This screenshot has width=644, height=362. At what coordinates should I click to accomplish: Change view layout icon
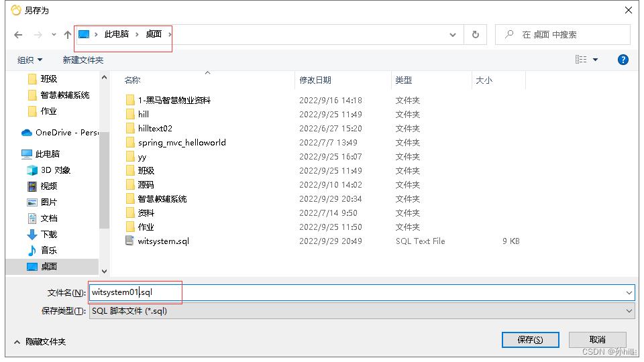(x=581, y=60)
